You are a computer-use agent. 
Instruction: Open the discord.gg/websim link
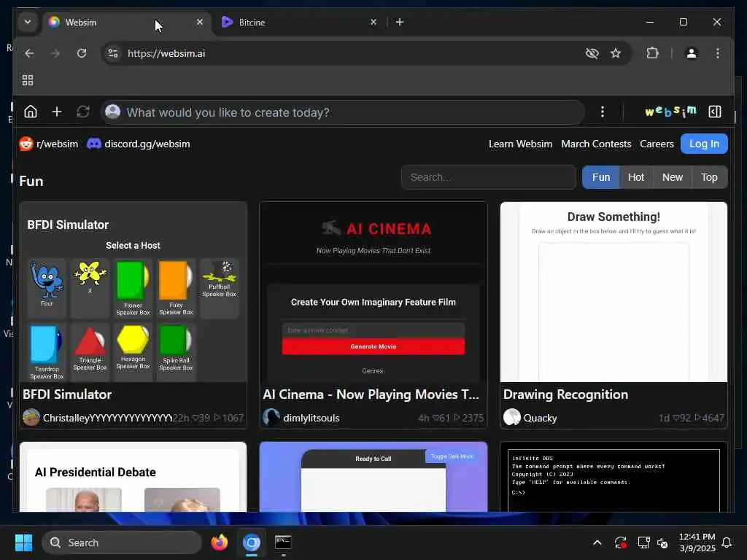139,144
